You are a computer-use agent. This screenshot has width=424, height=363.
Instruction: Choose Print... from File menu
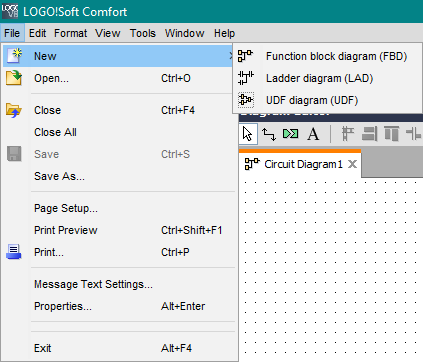pos(119,252)
